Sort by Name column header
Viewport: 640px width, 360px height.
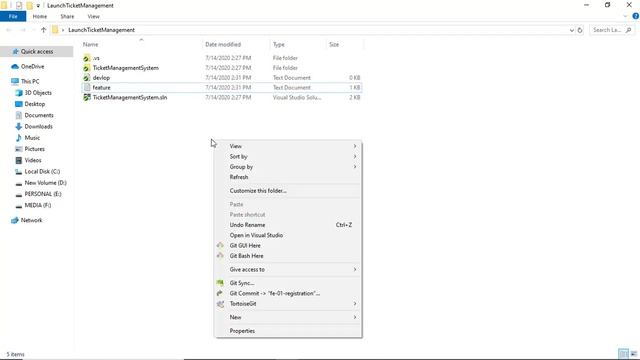(91, 44)
